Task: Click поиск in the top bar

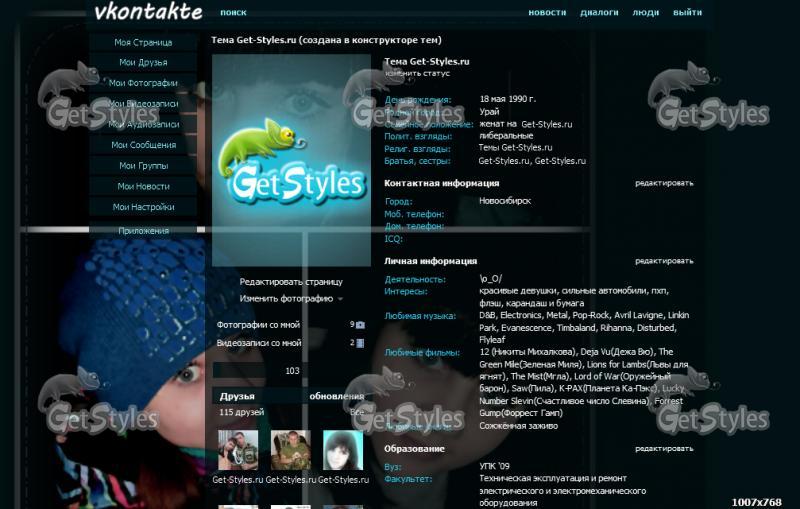Action: click(233, 12)
